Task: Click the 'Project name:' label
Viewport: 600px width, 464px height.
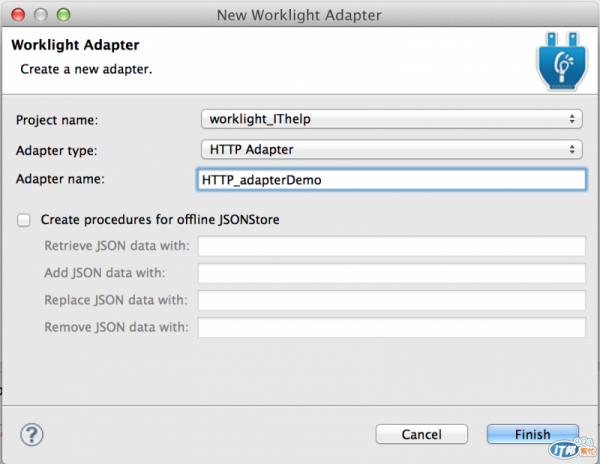Action: pyautogui.click(x=57, y=120)
